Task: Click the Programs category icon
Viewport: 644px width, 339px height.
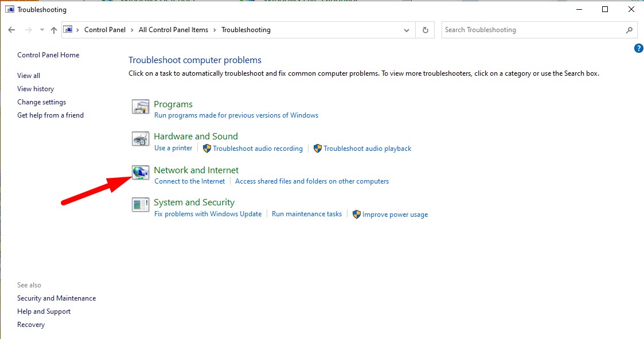Action: tap(140, 107)
